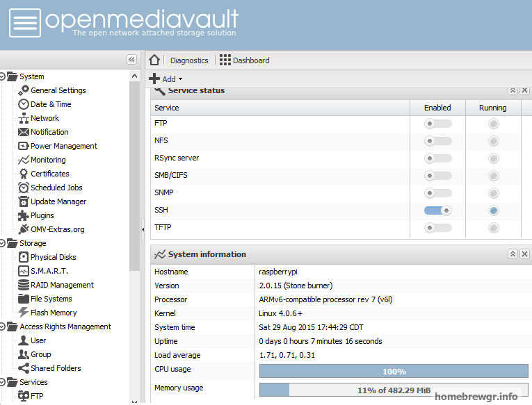This screenshot has height=405, width=532.
Task: Click the Home icon in breadcrumb
Action: pos(154,60)
